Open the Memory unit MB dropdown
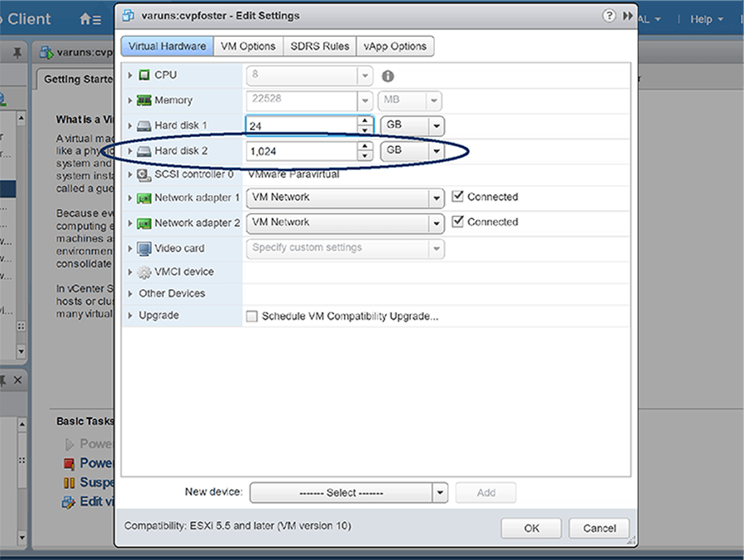 (x=410, y=101)
